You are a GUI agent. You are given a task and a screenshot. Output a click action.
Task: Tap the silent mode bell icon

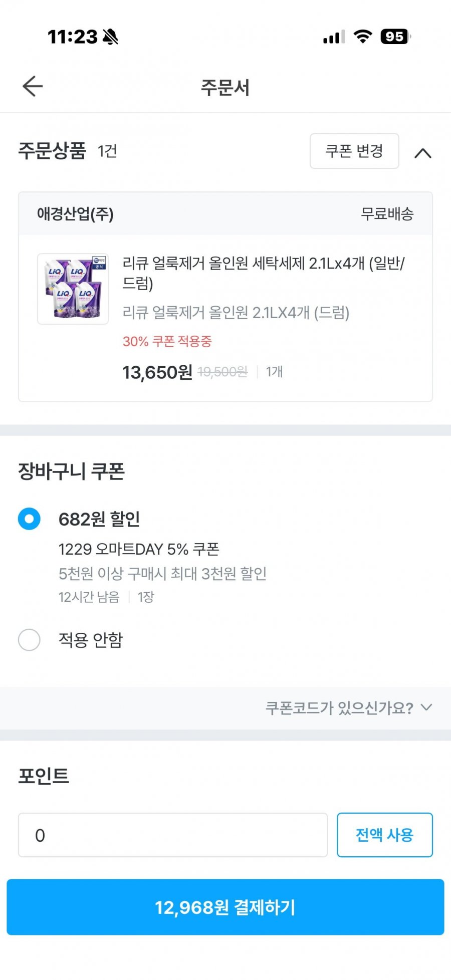click(110, 37)
